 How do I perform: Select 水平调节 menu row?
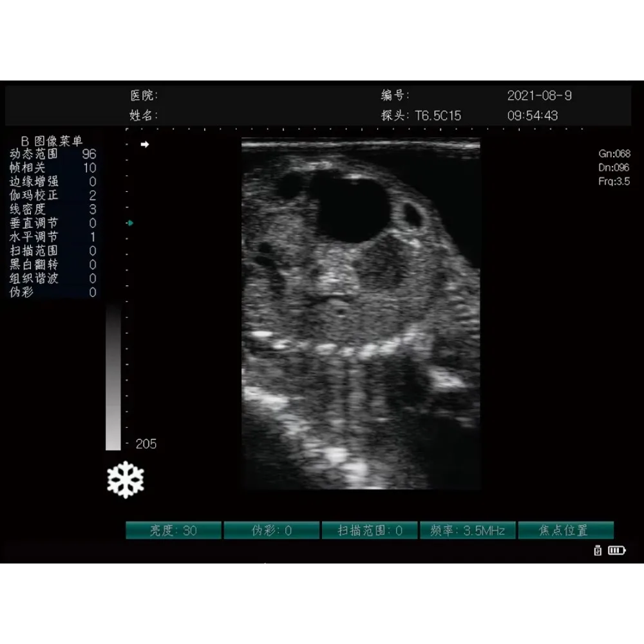pyautogui.click(x=53, y=237)
